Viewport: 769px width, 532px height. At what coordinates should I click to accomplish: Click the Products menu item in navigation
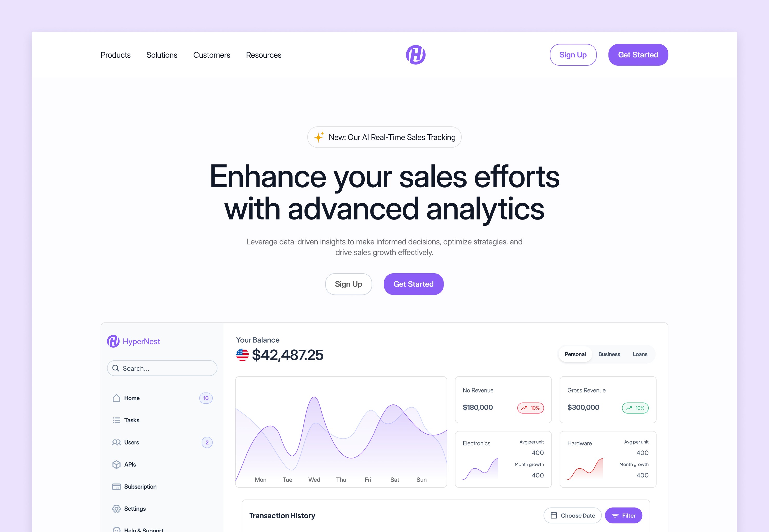tap(116, 55)
